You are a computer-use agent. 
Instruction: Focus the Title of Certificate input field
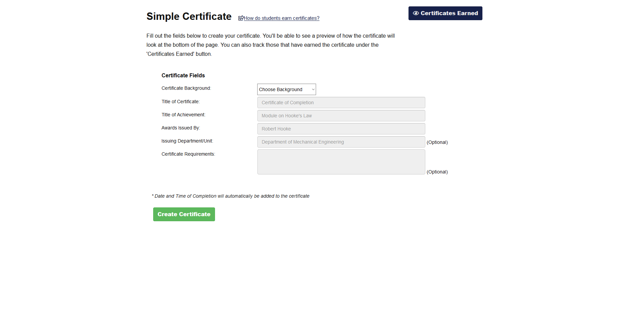341,103
